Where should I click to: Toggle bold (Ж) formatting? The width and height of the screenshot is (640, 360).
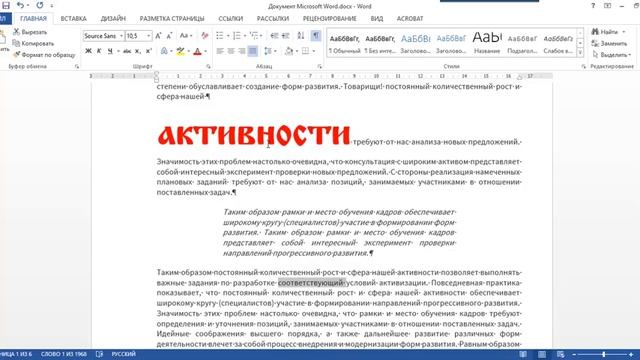coord(88,51)
